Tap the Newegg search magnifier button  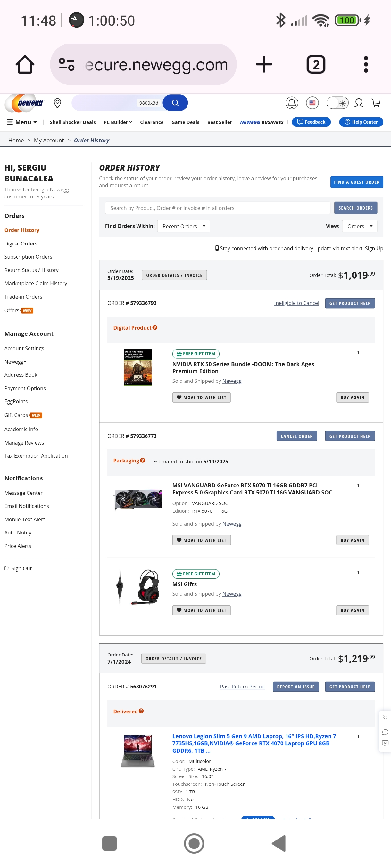(175, 103)
